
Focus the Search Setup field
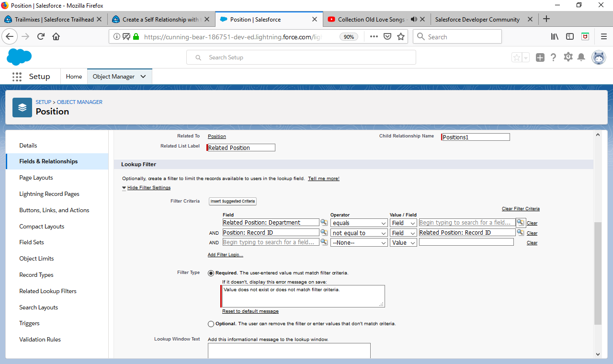click(x=301, y=57)
